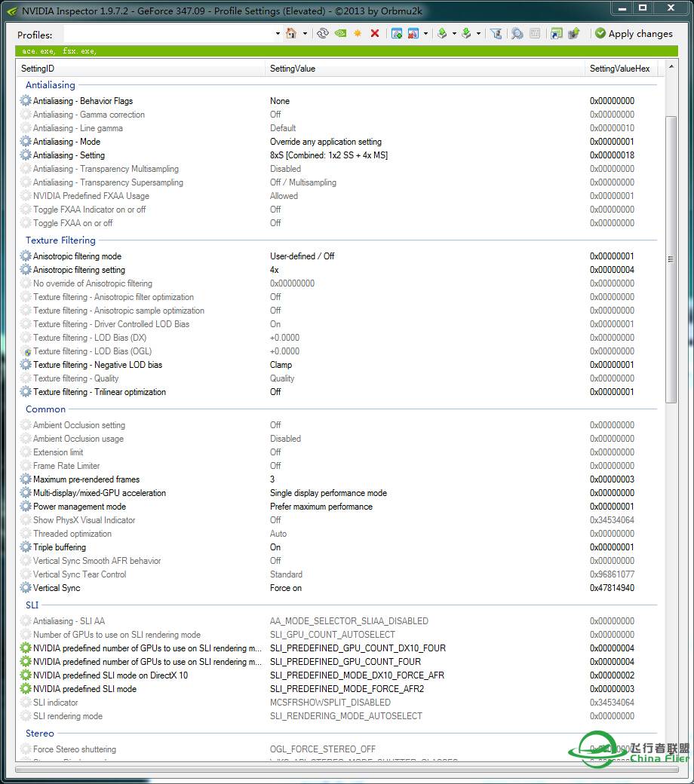Screen dimensions: 694x784
Task: Click the remove application from profile icon
Action: (413, 33)
